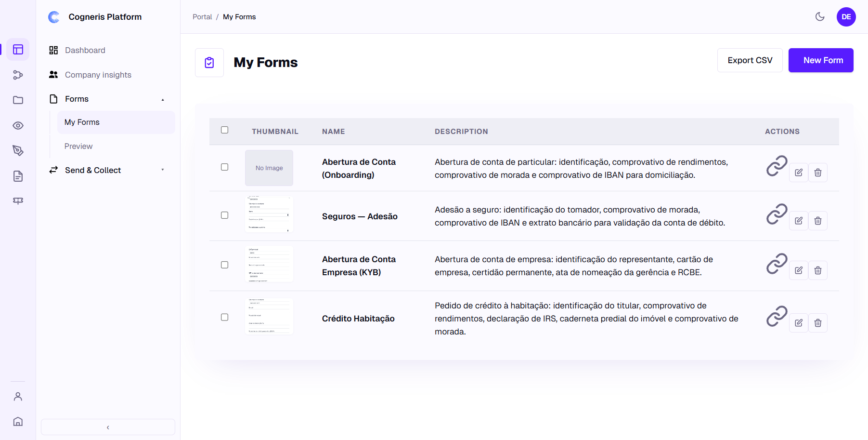Image resolution: width=868 pixels, height=440 pixels.
Task: Click the New Form button
Action: (821, 60)
